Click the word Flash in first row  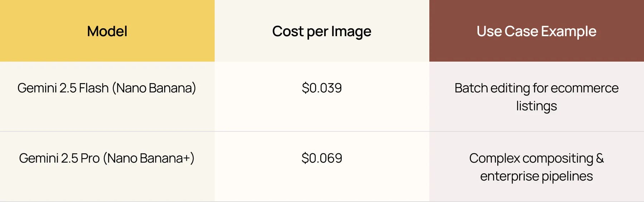click(94, 88)
